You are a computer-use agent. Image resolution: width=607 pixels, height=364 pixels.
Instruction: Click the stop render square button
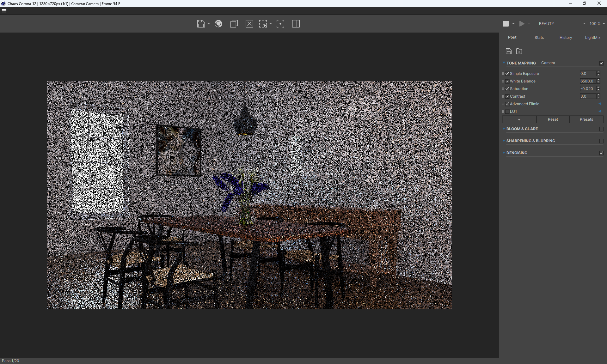[506, 24]
